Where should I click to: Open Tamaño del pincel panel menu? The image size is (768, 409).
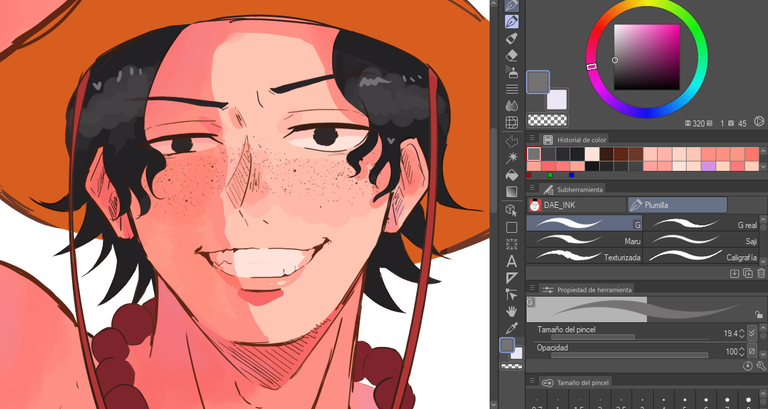tap(532, 381)
